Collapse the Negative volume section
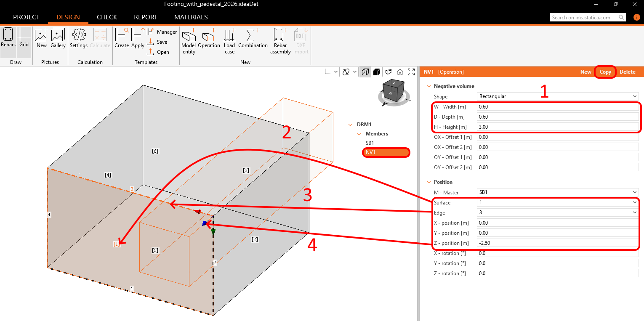 coord(429,86)
